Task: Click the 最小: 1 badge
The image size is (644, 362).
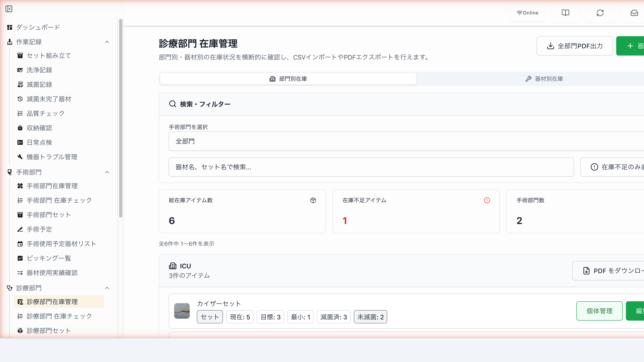Action: point(300,317)
